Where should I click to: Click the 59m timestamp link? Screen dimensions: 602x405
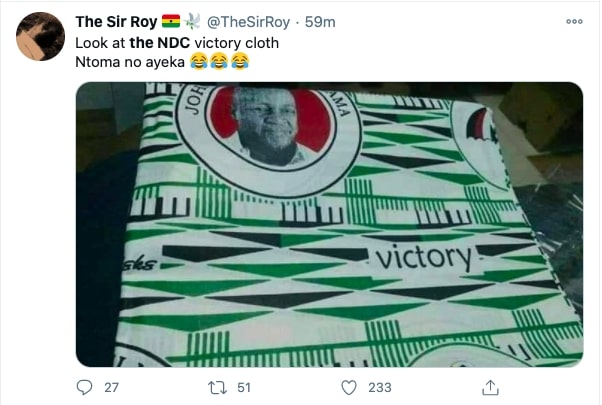click(320, 22)
